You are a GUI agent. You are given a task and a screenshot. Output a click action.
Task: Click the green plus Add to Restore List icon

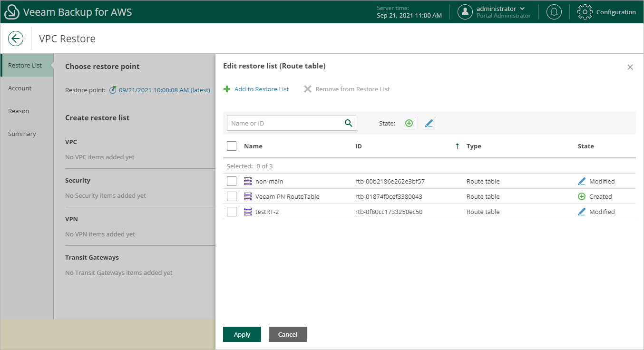227,88
